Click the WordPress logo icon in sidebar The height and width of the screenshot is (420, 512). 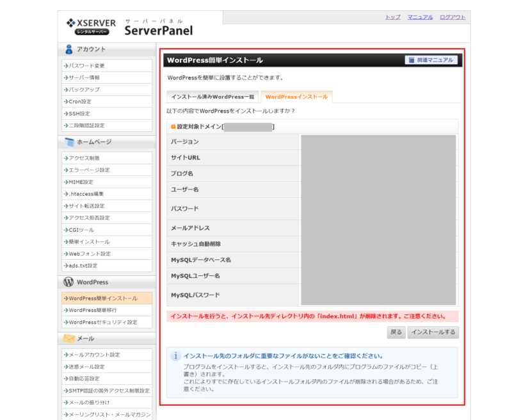pos(68,282)
